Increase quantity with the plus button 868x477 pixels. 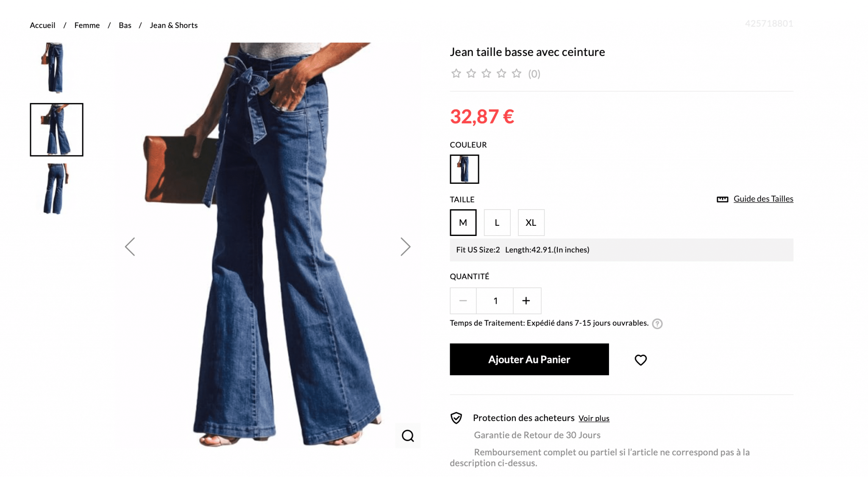526,301
